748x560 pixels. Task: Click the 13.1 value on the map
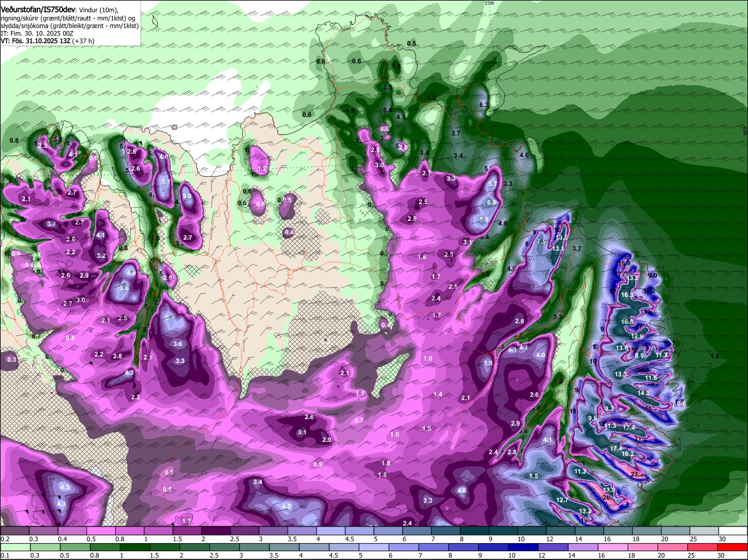coord(558,248)
